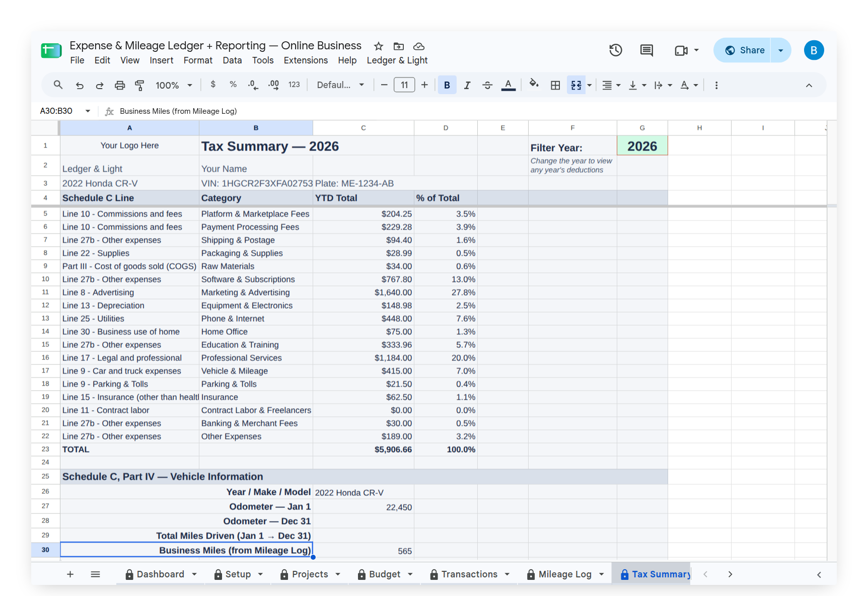Toggle strikethrough formatting
The width and height of the screenshot is (868, 596).
click(487, 85)
